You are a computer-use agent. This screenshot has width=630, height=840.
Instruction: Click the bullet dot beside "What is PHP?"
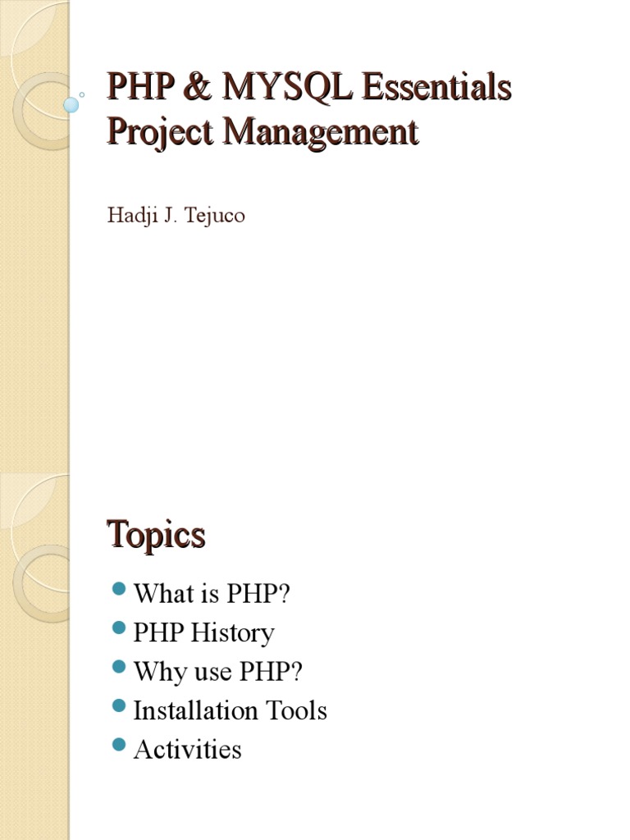[x=118, y=590]
